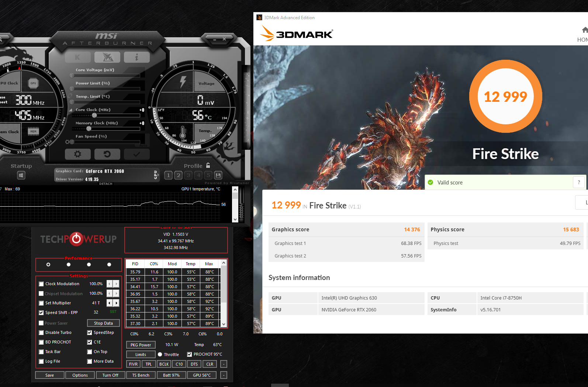Open the TPL button in ThrottleStop
The image size is (588, 387).
coord(149,364)
